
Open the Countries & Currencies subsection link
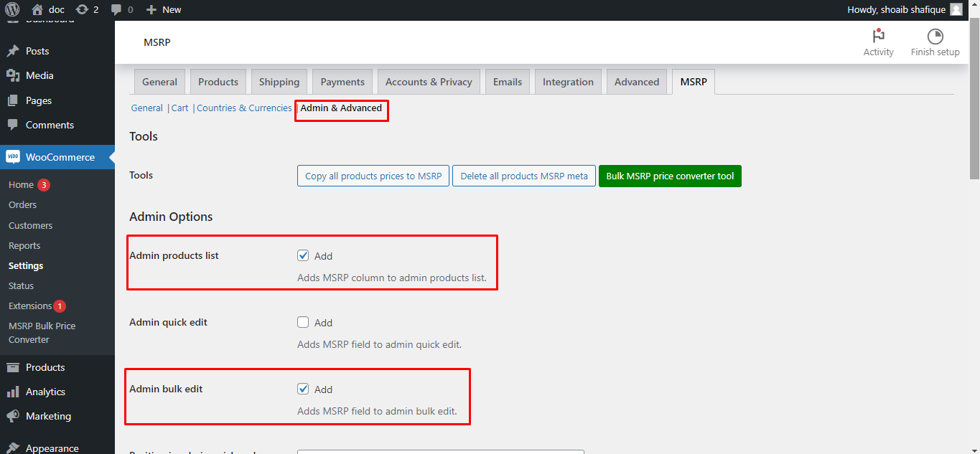pos(244,108)
